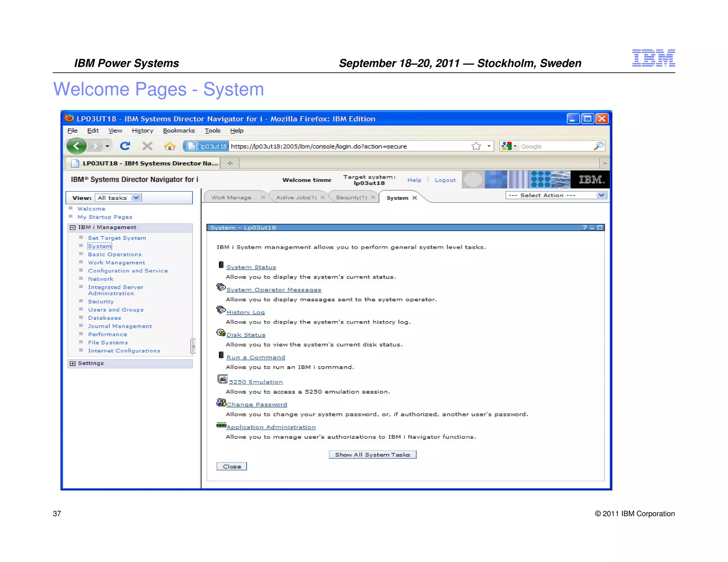This screenshot has width=728, height=562.
Task: Click the Logout link
Action: (445, 180)
